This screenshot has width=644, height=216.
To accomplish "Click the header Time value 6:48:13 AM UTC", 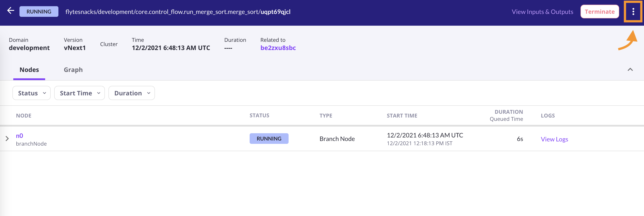I will pos(171,48).
